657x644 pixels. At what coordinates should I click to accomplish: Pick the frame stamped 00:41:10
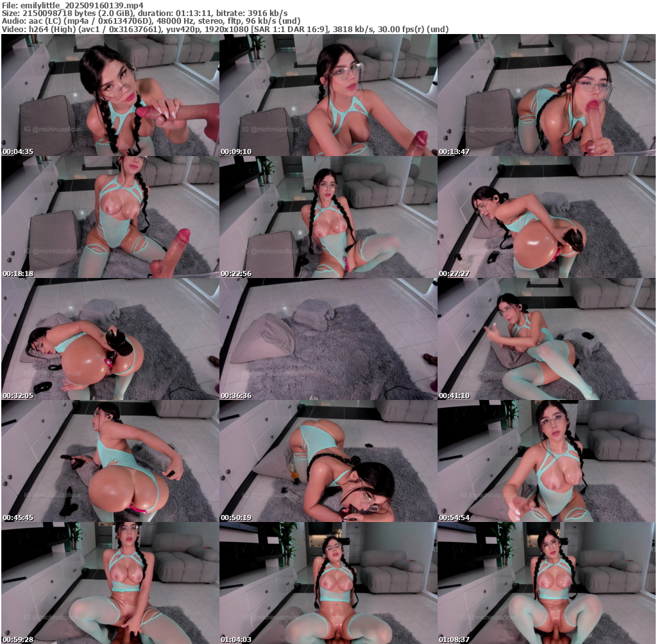click(x=547, y=339)
